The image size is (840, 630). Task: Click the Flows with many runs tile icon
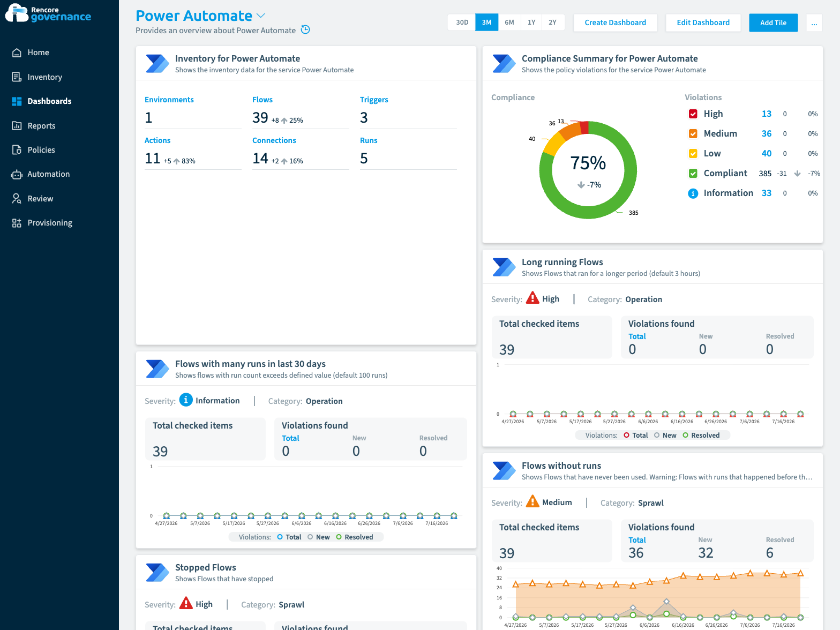point(157,369)
